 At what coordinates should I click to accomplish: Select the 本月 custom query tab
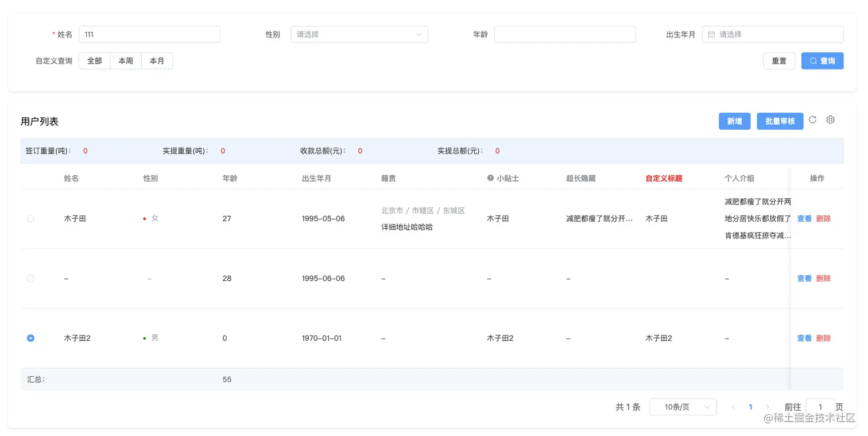click(x=157, y=61)
